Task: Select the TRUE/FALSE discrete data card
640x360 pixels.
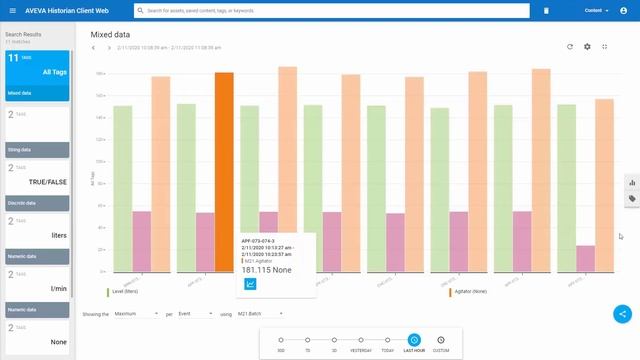Action: (x=37, y=185)
